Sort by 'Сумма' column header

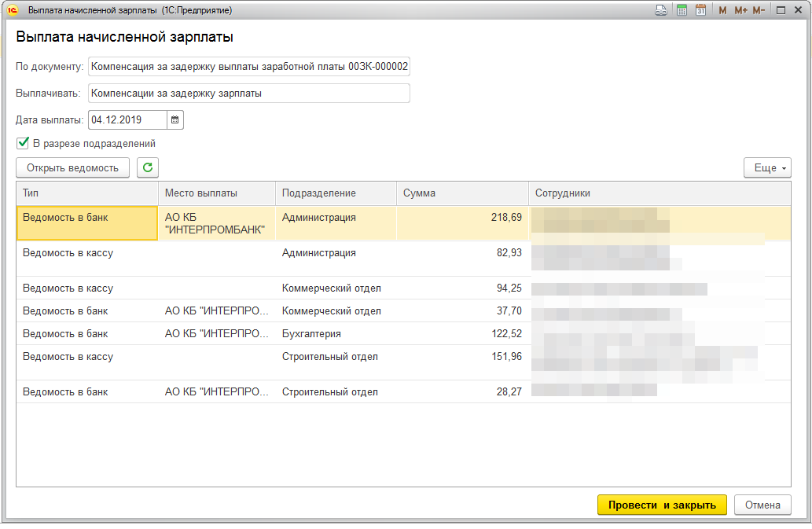coord(462,193)
